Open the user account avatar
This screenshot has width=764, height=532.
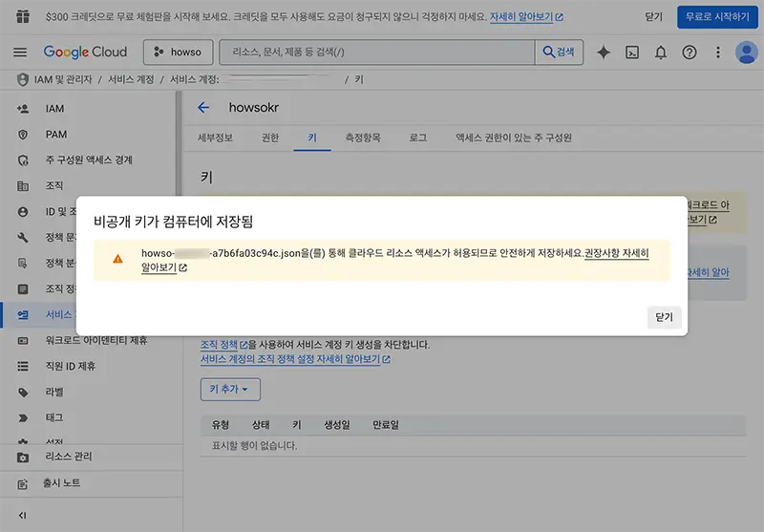[x=746, y=53]
